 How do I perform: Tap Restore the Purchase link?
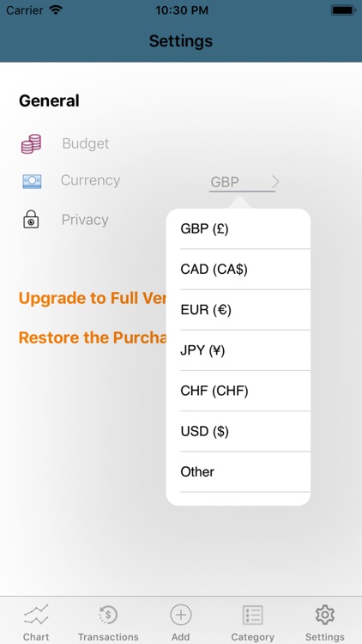coord(93,337)
